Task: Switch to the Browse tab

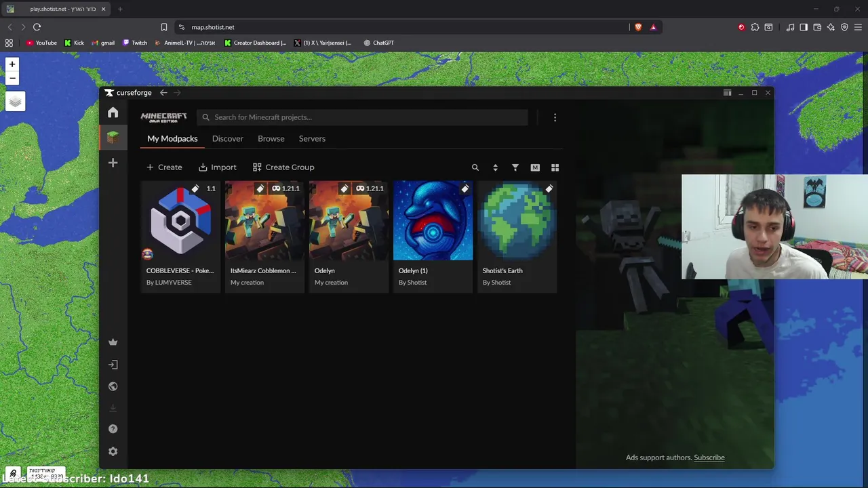Action: [x=271, y=138]
